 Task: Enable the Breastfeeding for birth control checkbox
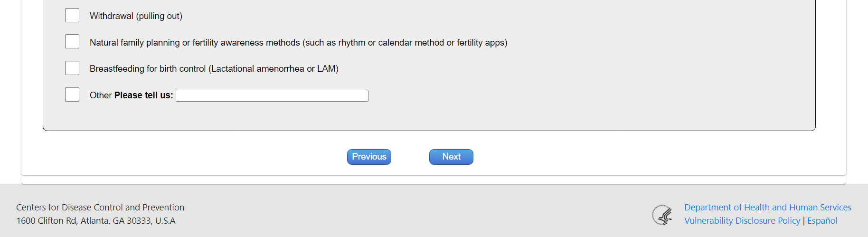[72, 68]
